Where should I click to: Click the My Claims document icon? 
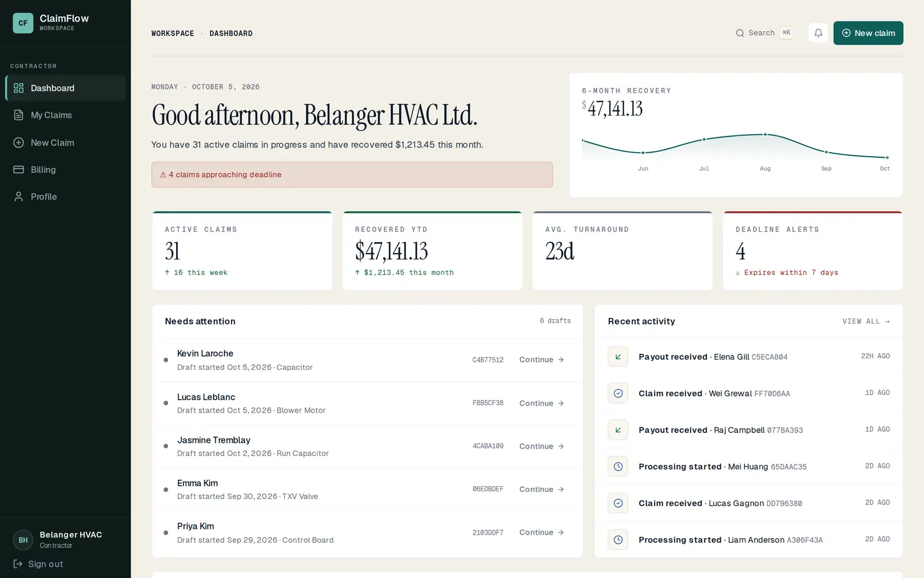pos(18,115)
